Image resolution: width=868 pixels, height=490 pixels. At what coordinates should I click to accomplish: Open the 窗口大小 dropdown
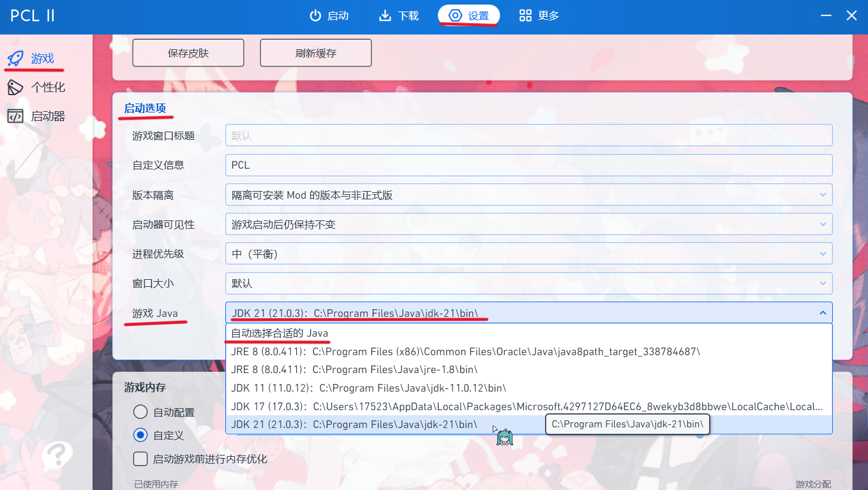pyautogui.click(x=529, y=283)
